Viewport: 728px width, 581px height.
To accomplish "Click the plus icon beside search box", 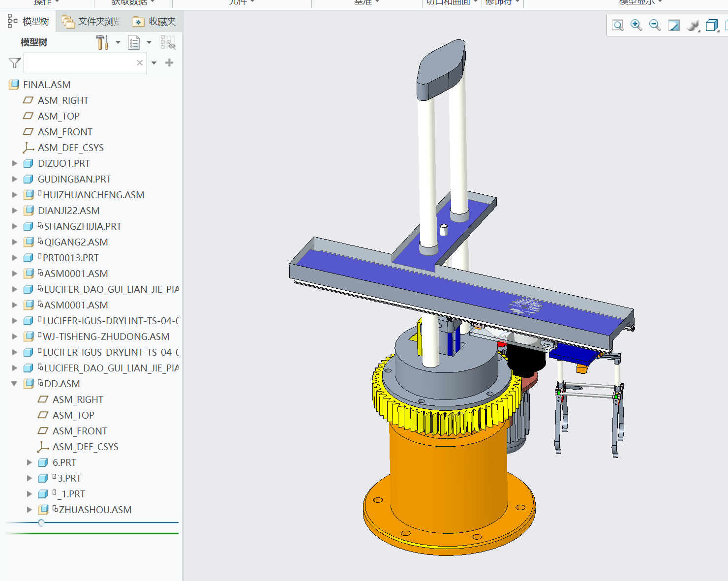I will pos(169,63).
